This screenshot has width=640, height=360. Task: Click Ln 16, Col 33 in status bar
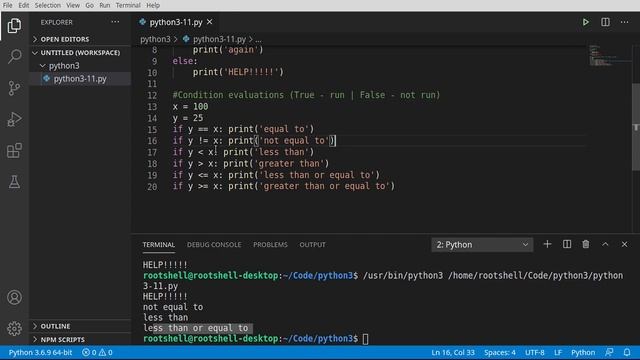tap(453, 352)
